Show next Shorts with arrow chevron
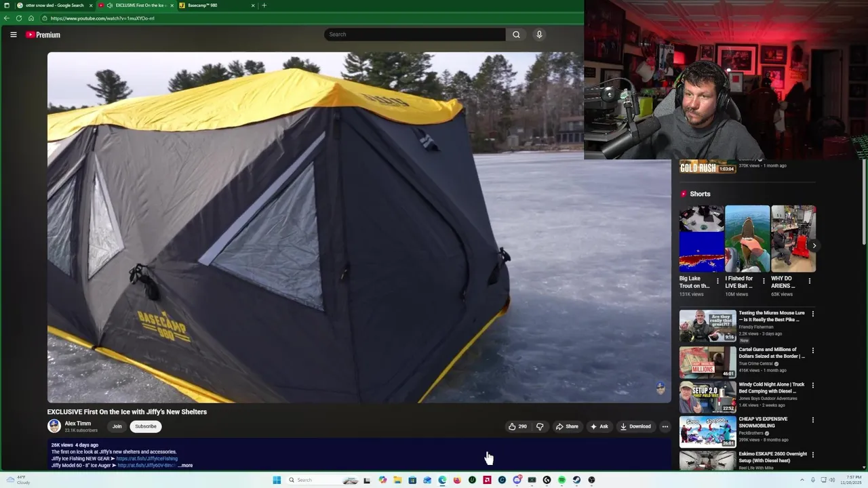Viewport: 868px width, 488px height. 814,246
